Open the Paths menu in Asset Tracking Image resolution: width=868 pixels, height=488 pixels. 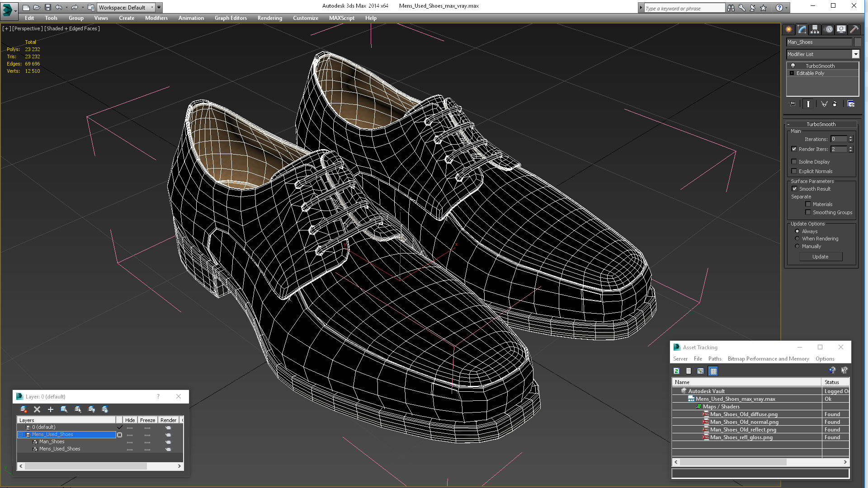click(715, 359)
